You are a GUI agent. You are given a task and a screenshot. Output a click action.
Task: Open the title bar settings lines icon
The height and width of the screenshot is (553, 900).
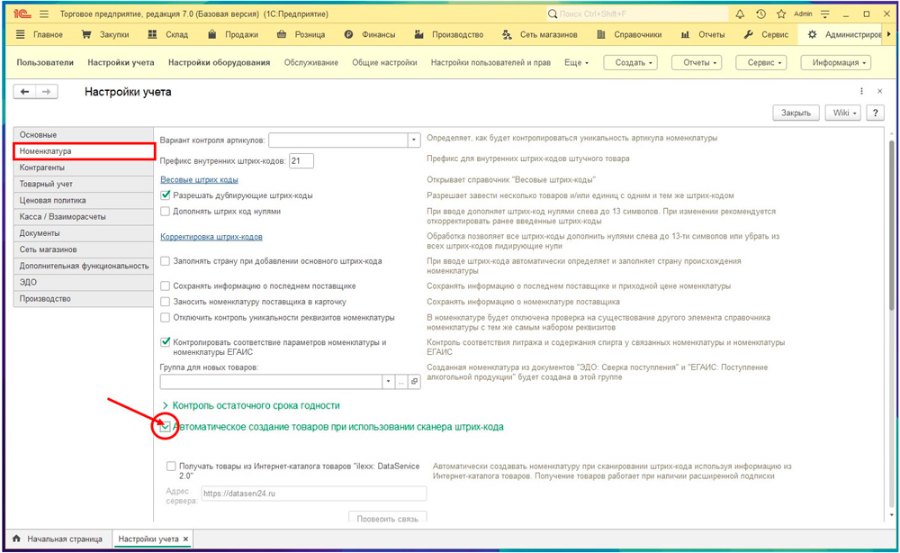coord(825,14)
